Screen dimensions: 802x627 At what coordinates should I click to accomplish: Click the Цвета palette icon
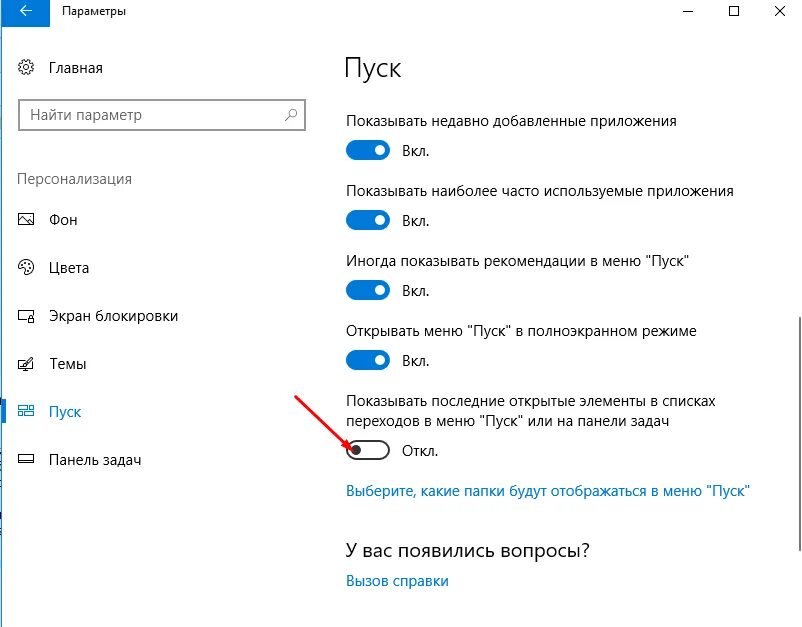tap(27, 268)
